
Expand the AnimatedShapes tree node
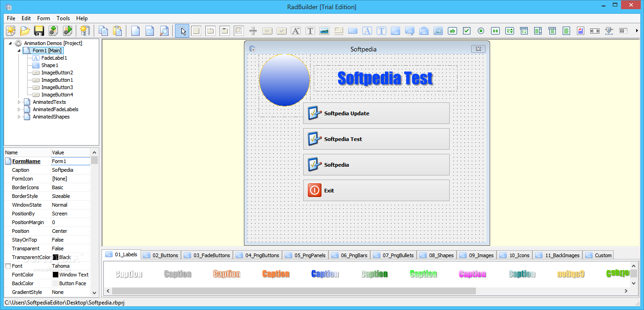point(19,117)
